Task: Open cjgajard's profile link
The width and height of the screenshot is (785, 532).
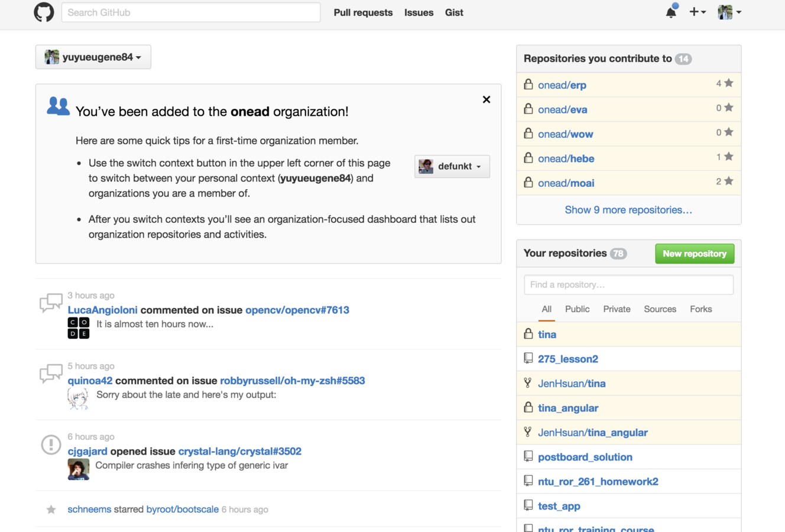Action: click(87, 451)
